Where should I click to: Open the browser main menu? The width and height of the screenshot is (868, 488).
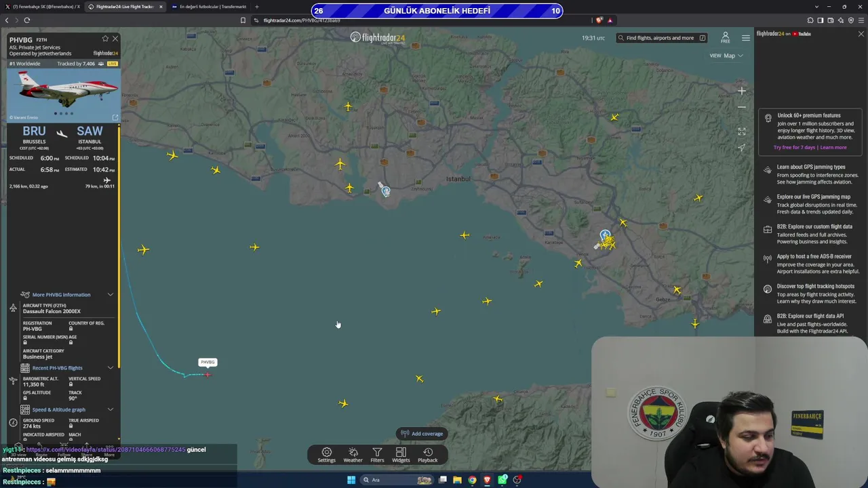coord(861,20)
